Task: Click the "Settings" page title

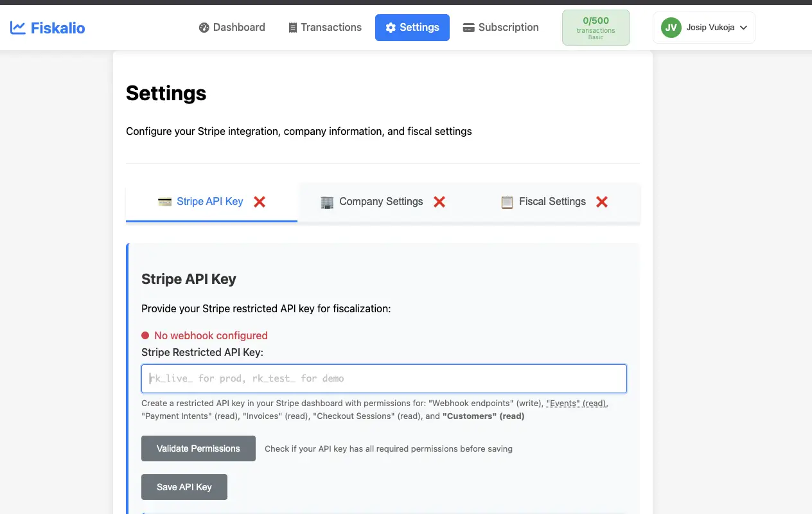Action: (x=166, y=93)
